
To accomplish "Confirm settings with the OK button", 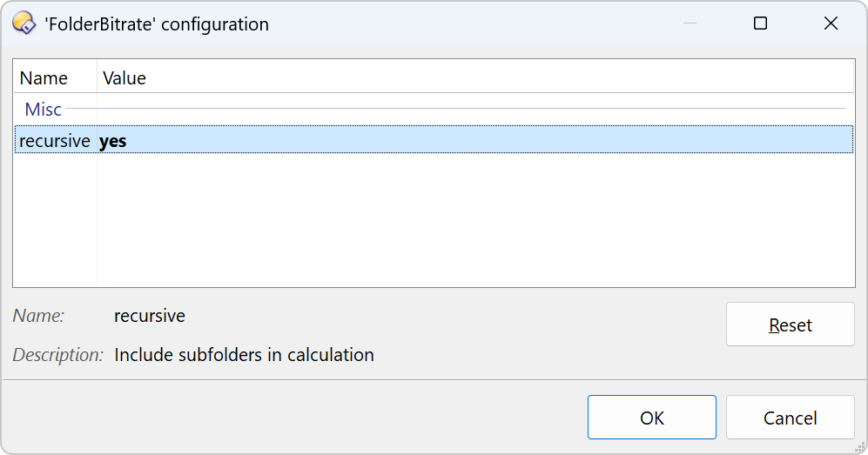I will (x=651, y=418).
